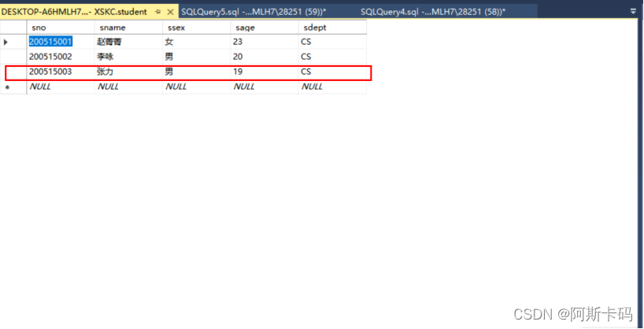Select sdept cell in 张力 row
Viewport: 644px width, 329px height.
(333, 72)
